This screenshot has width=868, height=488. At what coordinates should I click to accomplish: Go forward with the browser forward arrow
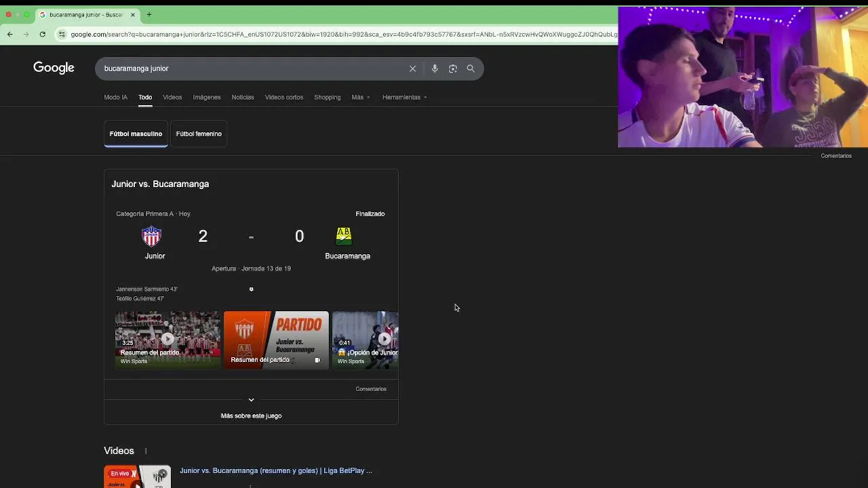point(26,34)
